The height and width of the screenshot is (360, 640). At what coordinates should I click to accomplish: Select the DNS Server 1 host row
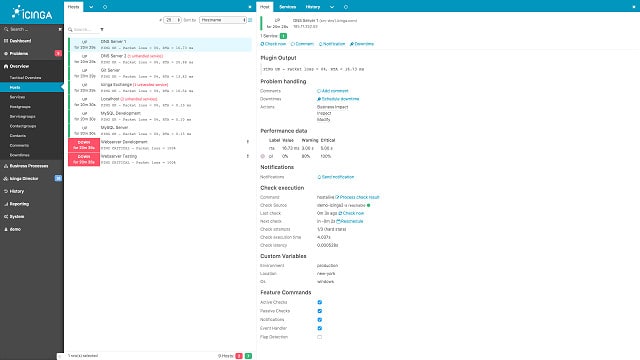point(160,44)
